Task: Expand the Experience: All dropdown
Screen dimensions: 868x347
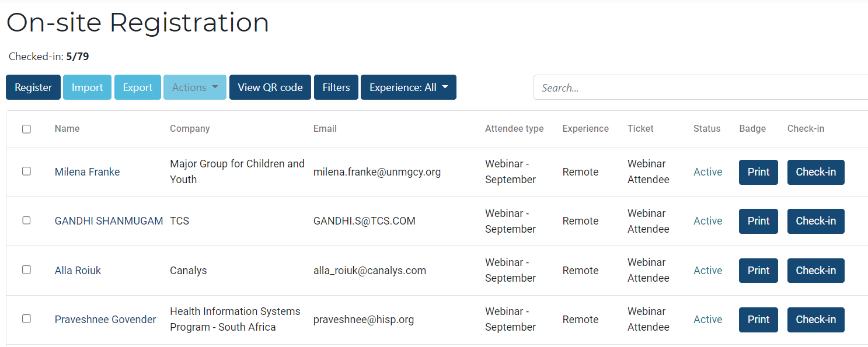Action: (409, 87)
